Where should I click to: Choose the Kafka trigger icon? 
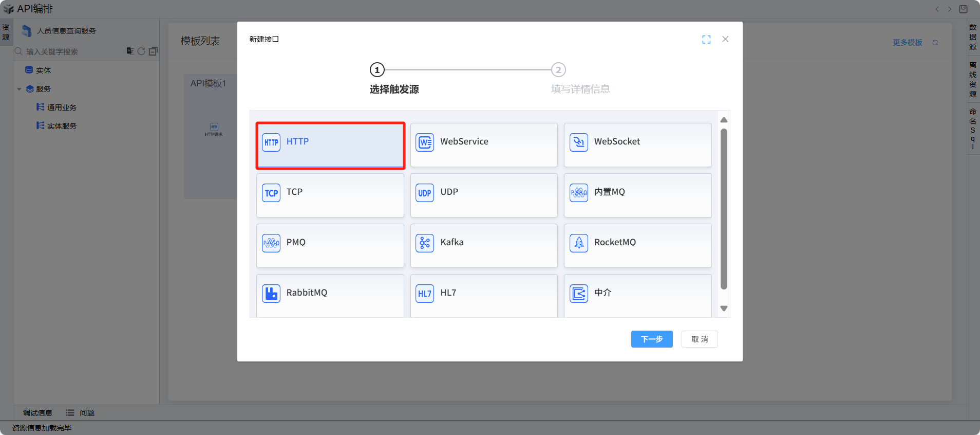(x=425, y=243)
